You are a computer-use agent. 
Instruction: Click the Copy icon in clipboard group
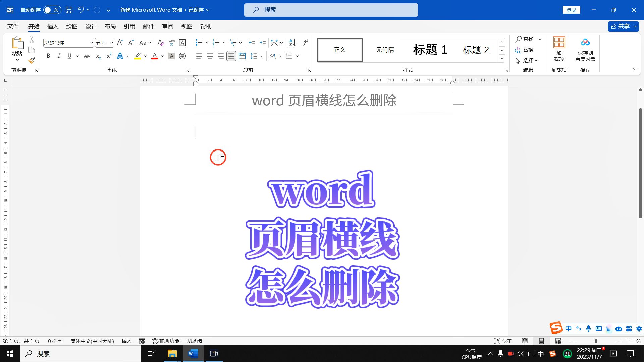pyautogui.click(x=32, y=50)
